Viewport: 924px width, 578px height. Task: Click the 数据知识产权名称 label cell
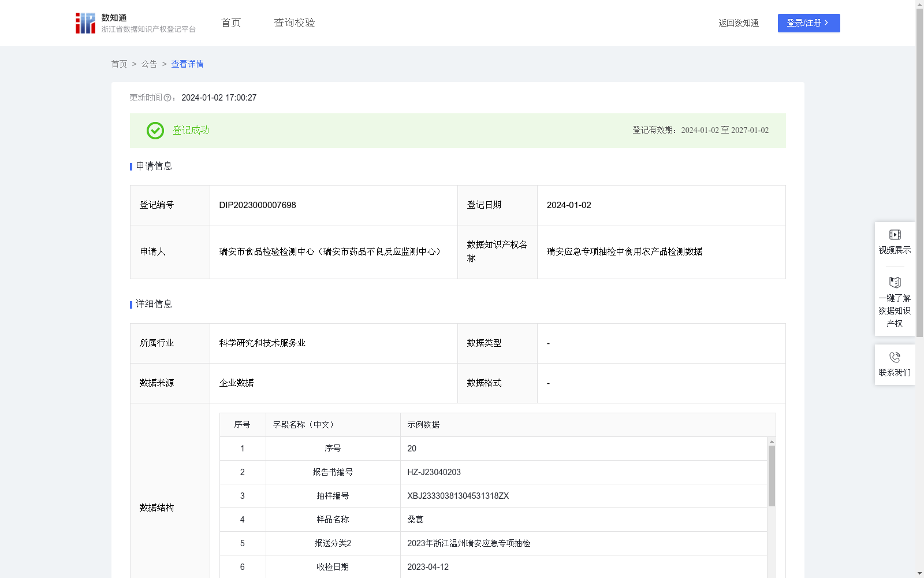click(x=497, y=252)
